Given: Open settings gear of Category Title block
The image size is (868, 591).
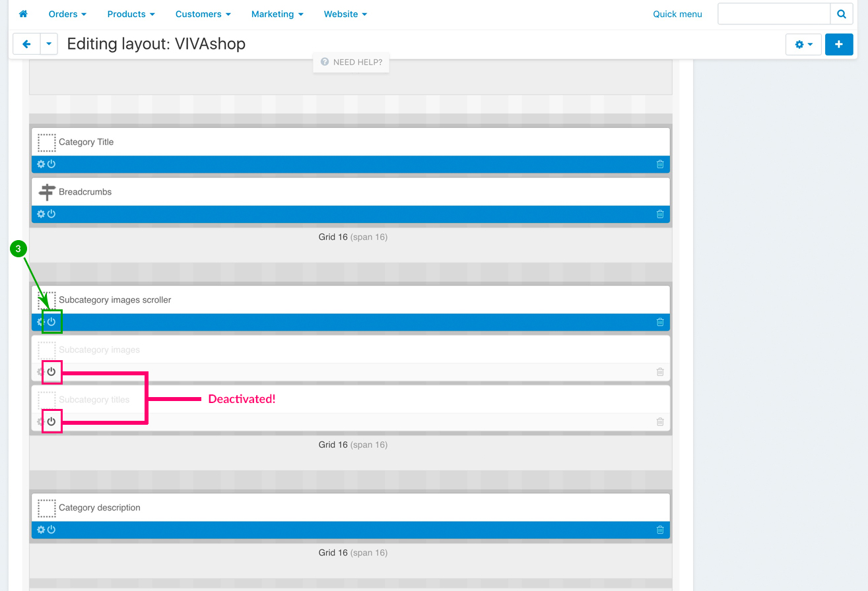Looking at the screenshot, I should pyautogui.click(x=41, y=164).
